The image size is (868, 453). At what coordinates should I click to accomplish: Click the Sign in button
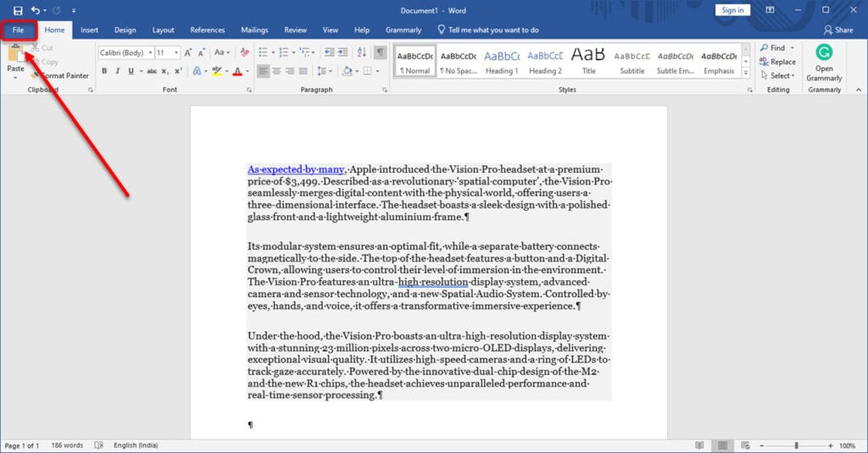pyautogui.click(x=732, y=10)
